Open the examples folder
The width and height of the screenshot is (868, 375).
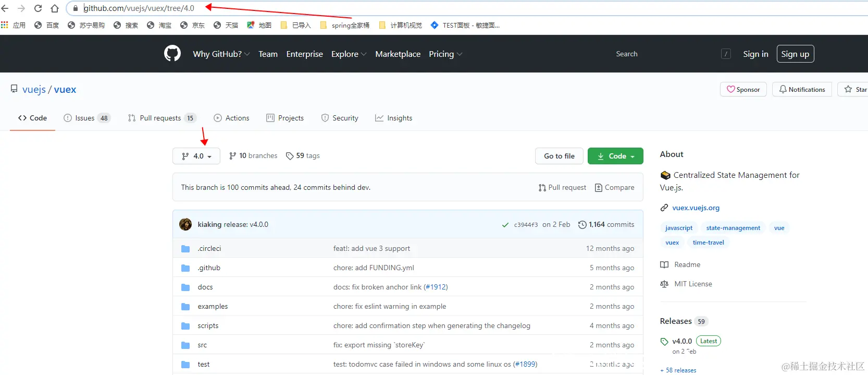213,307
